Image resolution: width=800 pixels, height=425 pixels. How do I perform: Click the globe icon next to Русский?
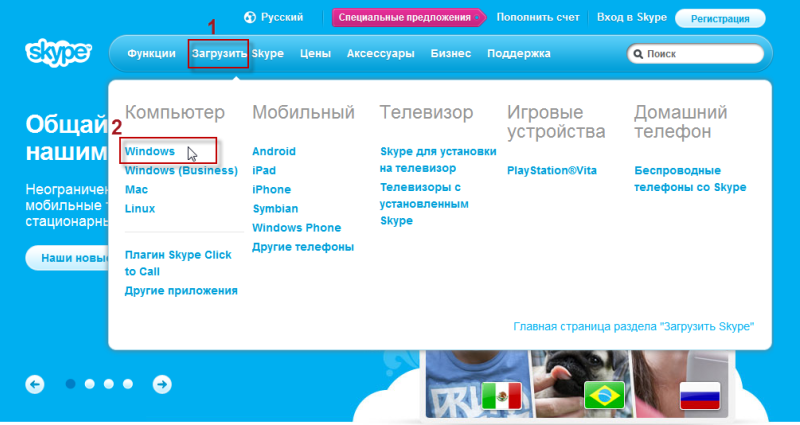click(x=249, y=18)
